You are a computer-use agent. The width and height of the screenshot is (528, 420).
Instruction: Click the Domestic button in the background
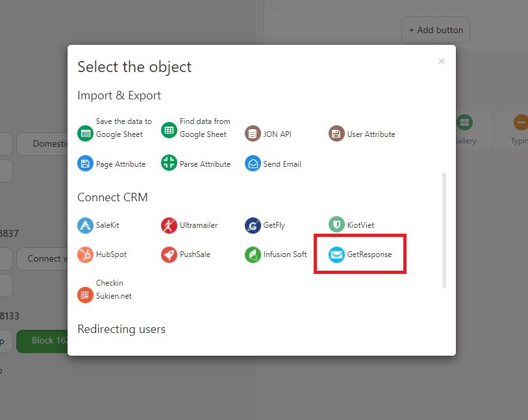point(42,143)
